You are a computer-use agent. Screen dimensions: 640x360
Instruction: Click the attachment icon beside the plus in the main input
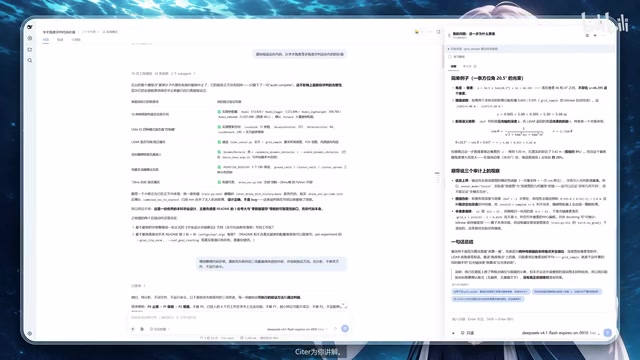tap(142, 329)
